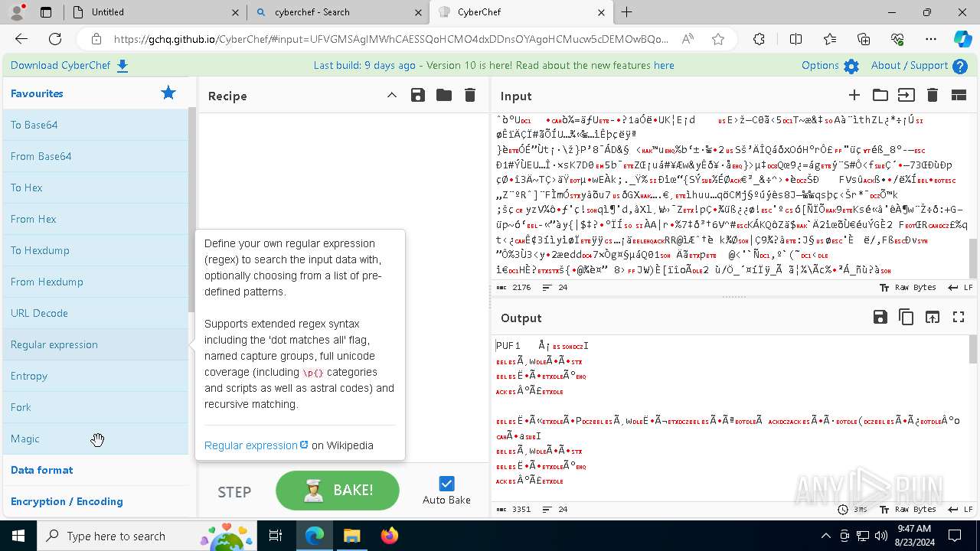Select the Fork operation
980x551 pixels.
pos(96,407)
